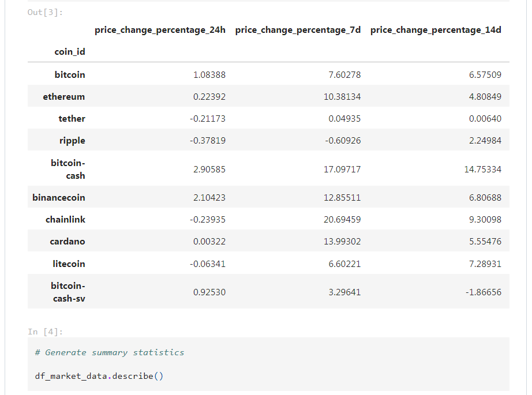Click the In [4] cell prompt
The width and height of the screenshot is (532, 395).
(45, 332)
